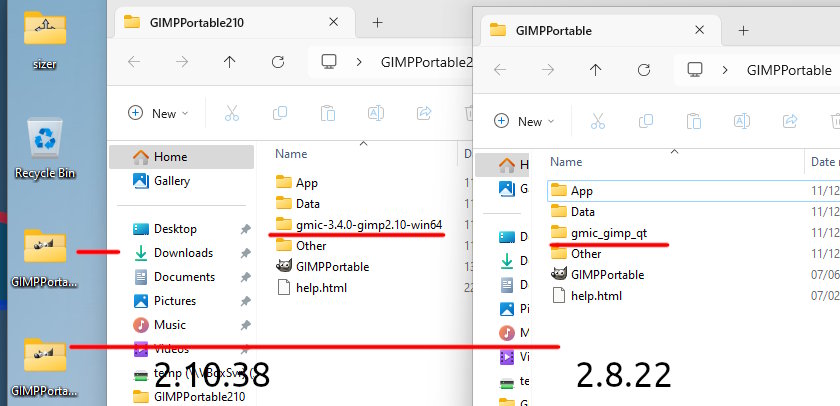The width and height of the screenshot is (840, 406).
Task: Expand breadcrumb chevron in GIMPPortable address bar
Action: click(x=725, y=70)
